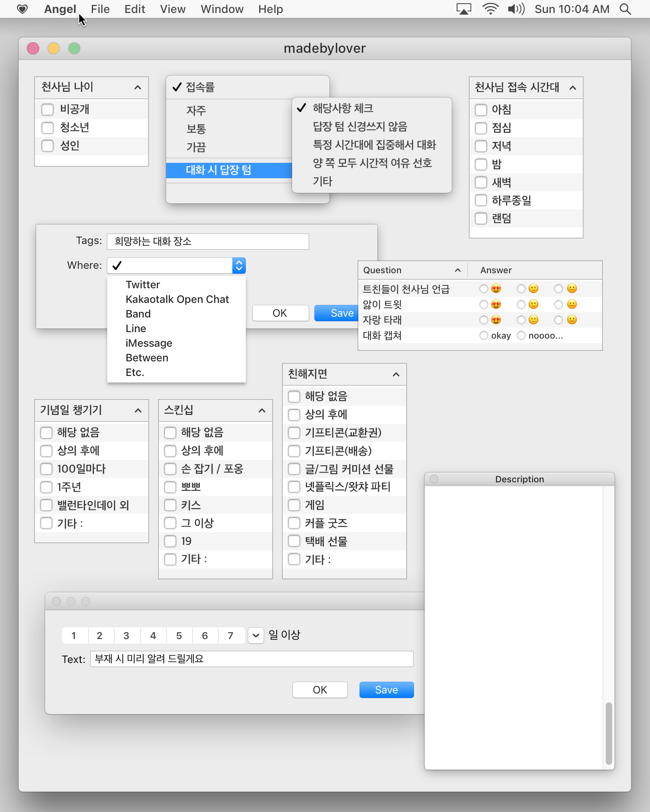Open dropdown arrow next to day 7 segment
This screenshot has width=650, height=812.
click(256, 635)
